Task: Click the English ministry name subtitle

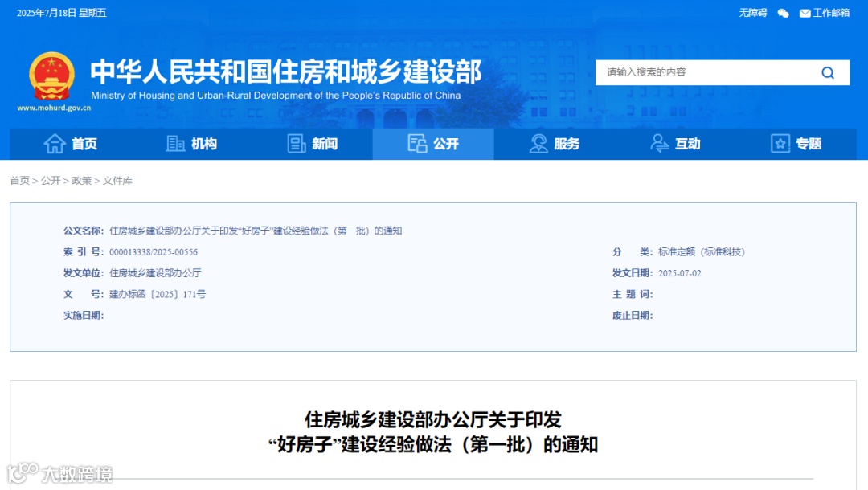Action: point(276,95)
